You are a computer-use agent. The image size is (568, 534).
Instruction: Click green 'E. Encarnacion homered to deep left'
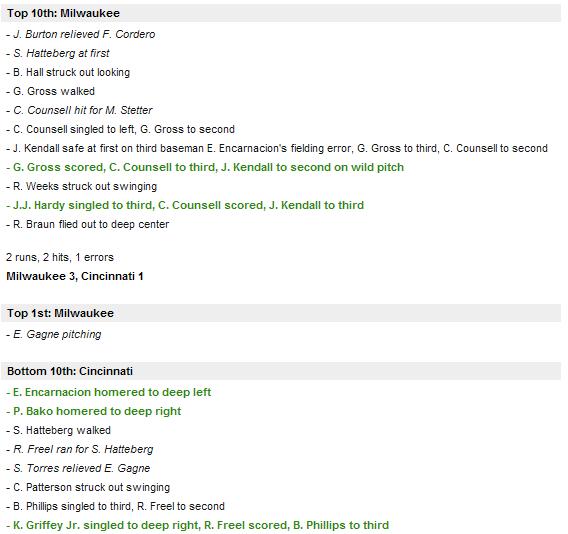(109, 392)
